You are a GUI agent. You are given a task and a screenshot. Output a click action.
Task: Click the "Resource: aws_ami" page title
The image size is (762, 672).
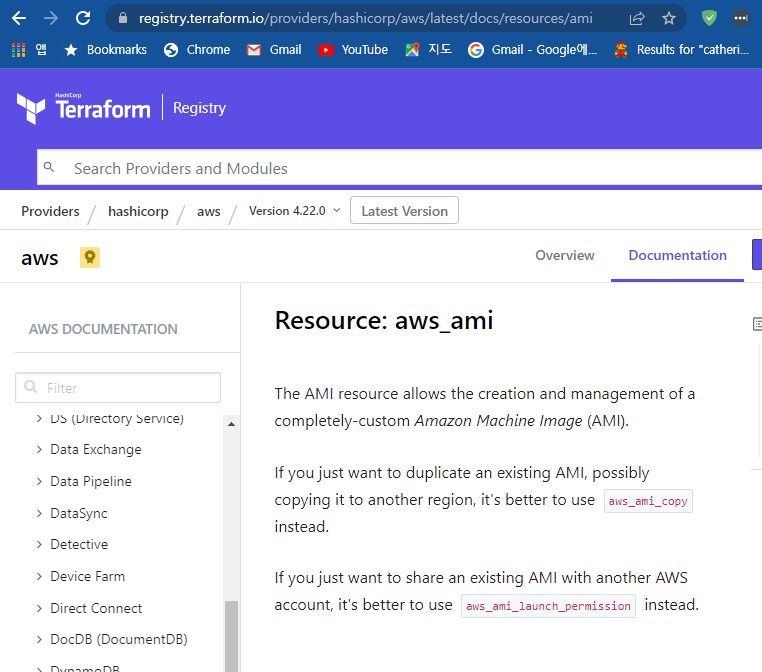pyautogui.click(x=384, y=321)
